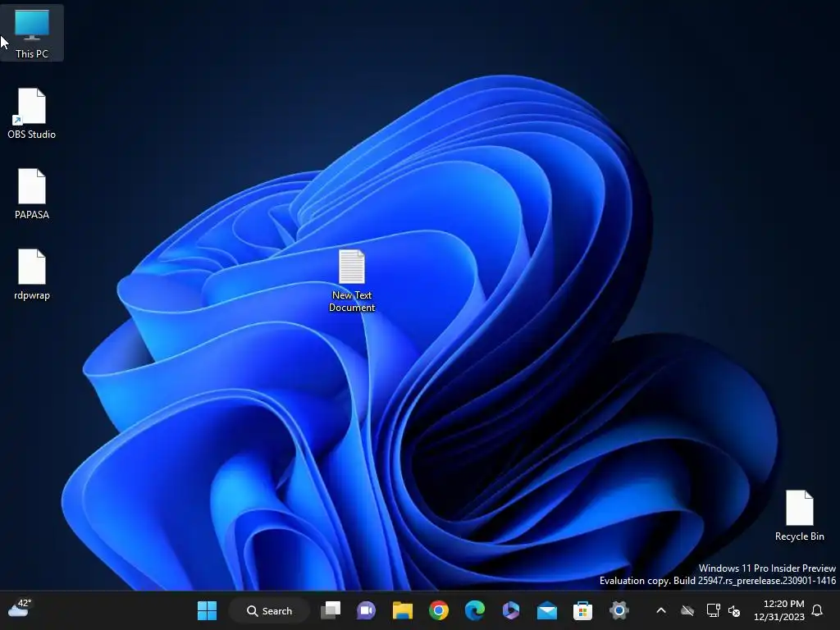This screenshot has height=630, width=840.
Task: Select the Recycle Bin icon
Action: pos(799,516)
